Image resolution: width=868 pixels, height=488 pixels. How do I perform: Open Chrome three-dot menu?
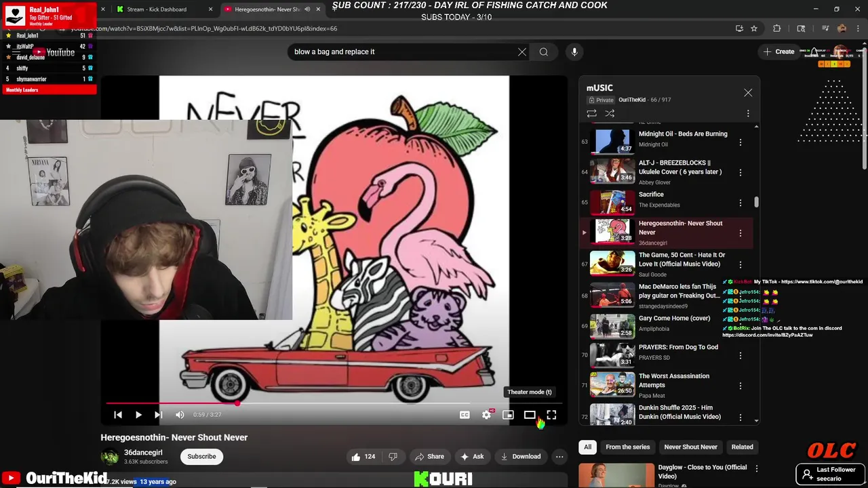pos(859,28)
